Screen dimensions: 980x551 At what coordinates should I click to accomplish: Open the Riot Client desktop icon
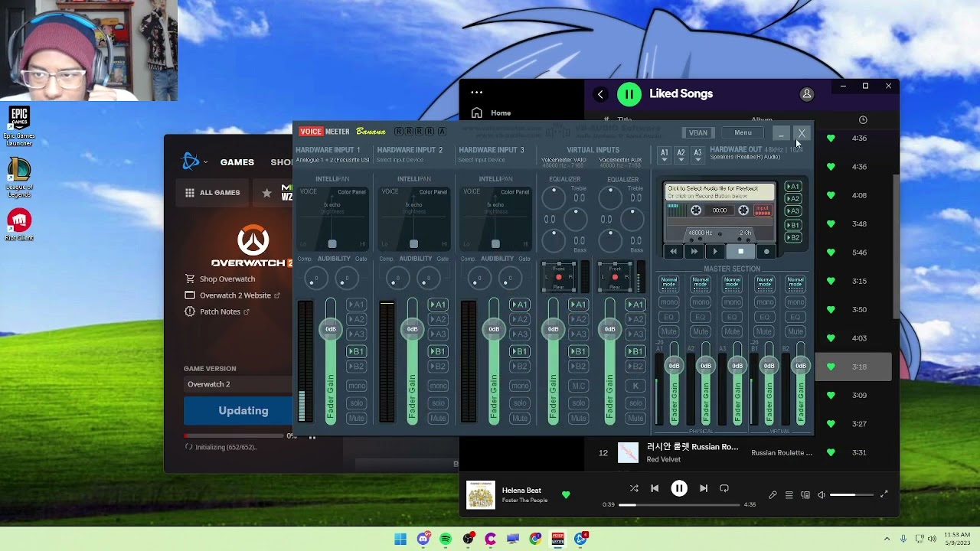point(19,224)
